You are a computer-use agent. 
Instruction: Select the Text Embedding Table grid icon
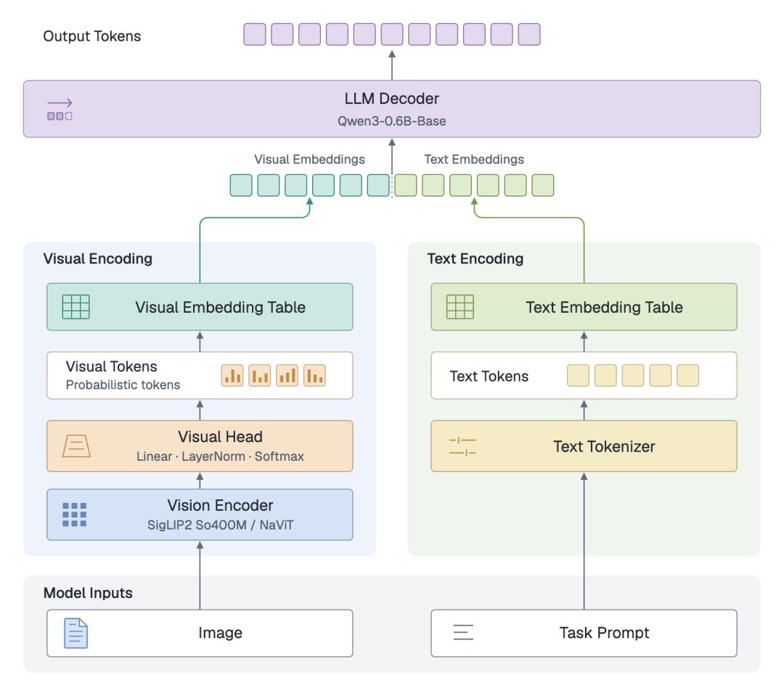(x=460, y=306)
